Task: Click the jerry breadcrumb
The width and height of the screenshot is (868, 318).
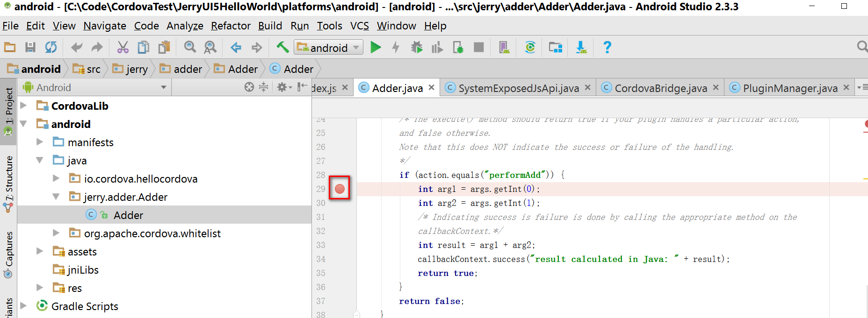Action: tap(130, 69)
